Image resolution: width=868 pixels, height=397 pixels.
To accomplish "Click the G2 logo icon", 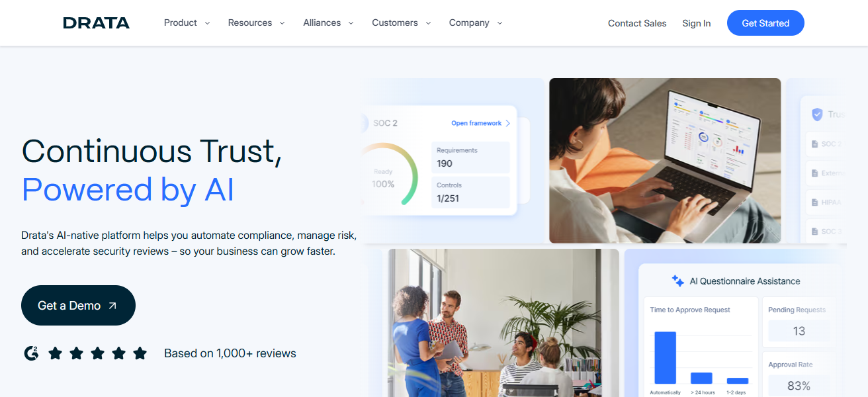I will (x=31, y=353).
